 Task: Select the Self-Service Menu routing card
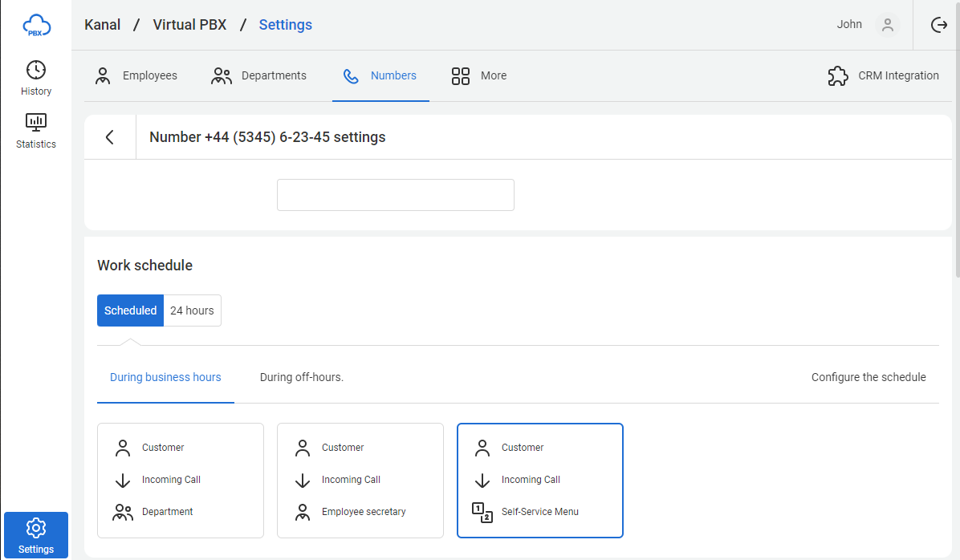pos(540,481)
